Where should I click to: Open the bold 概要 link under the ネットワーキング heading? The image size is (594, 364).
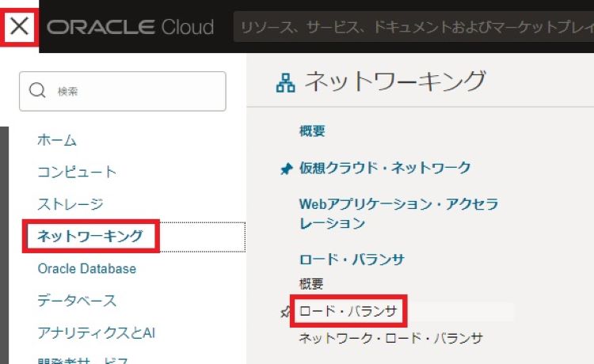click(x=312, y=131)
